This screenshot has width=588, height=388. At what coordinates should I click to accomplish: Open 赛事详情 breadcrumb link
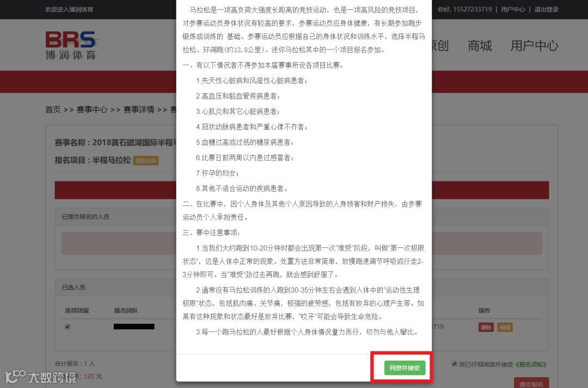139,110
